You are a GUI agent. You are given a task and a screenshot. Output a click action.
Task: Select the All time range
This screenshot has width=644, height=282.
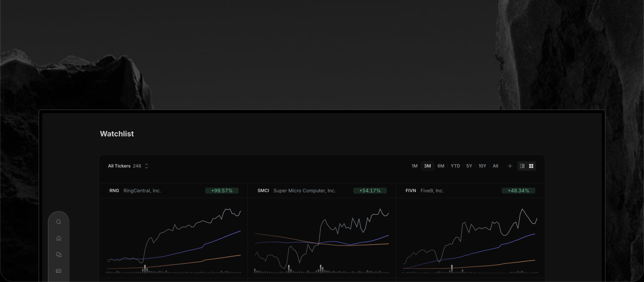(495, 166)
